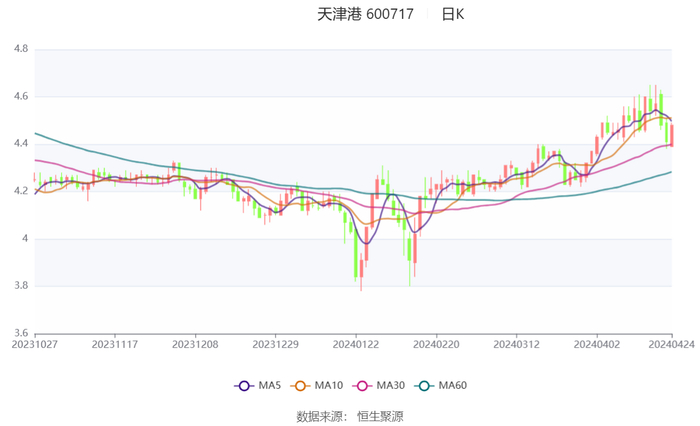
Task: Toggle the MA60 series text label
Action: tap(452, 386)
